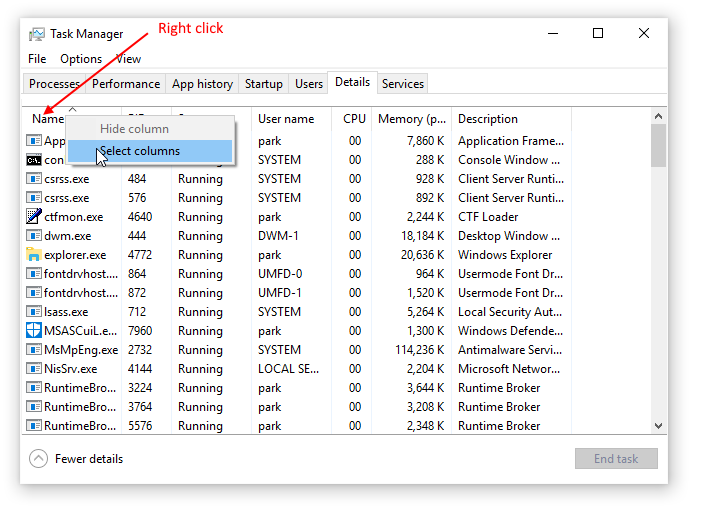Click the explorer.exe folder icon

click(x=34, y=255)
